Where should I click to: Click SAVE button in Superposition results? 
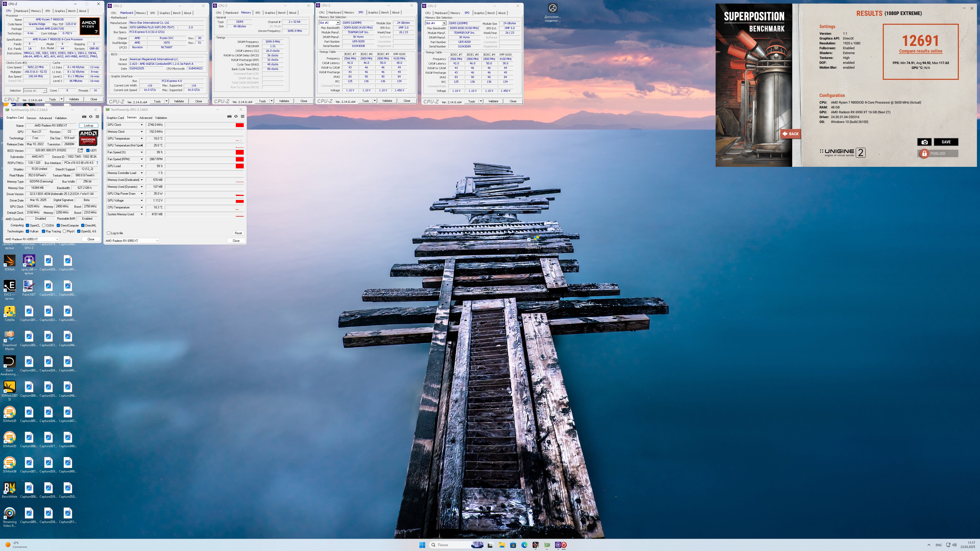click(946, 142)
